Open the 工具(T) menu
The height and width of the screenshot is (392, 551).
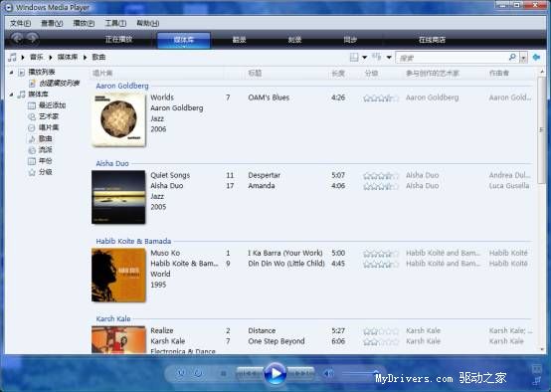pos(115,23)
